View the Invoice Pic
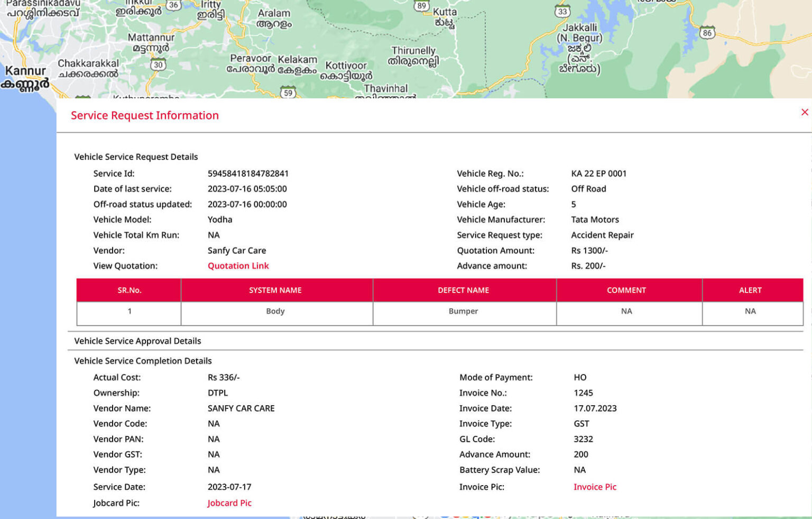The width and height of the screenshot is (812, 519). [x=595, y=487]
